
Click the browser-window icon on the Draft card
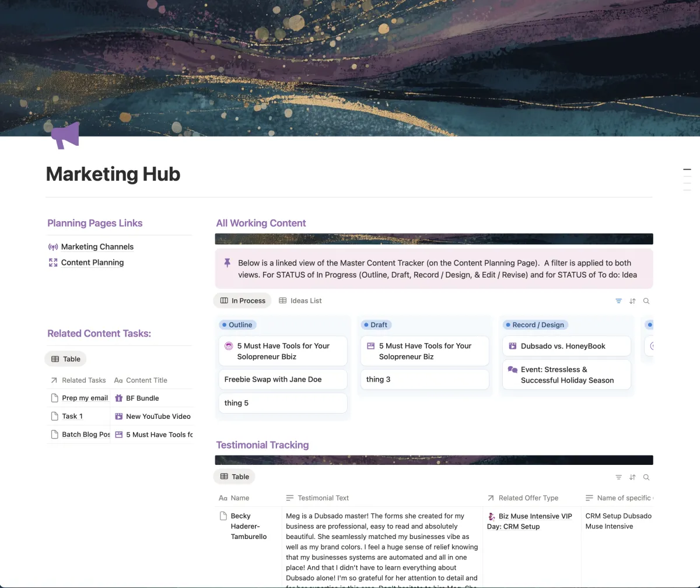(x=370, y=346)
